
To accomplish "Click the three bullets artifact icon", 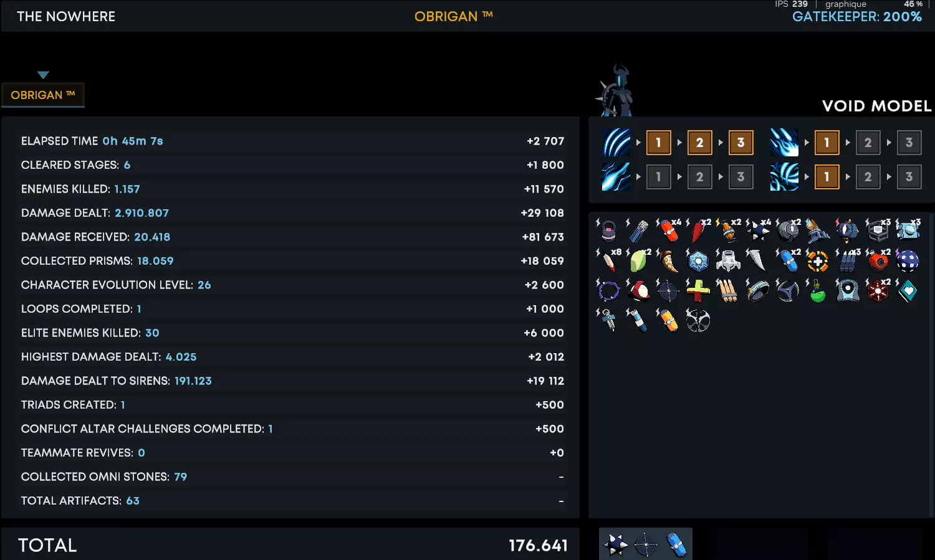I will [x=728, y=291].
